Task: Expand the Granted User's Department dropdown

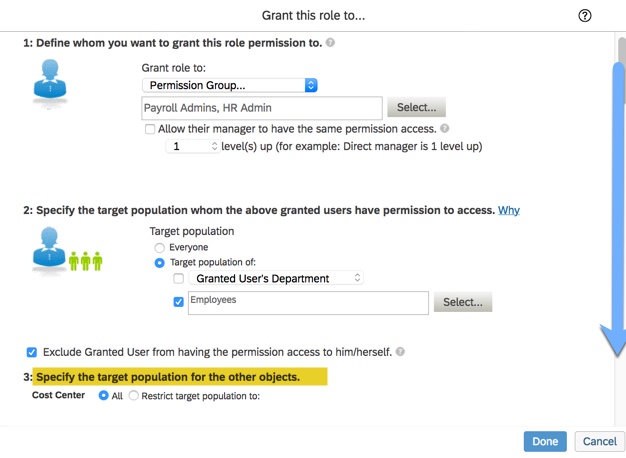Action: coord(277,278)
